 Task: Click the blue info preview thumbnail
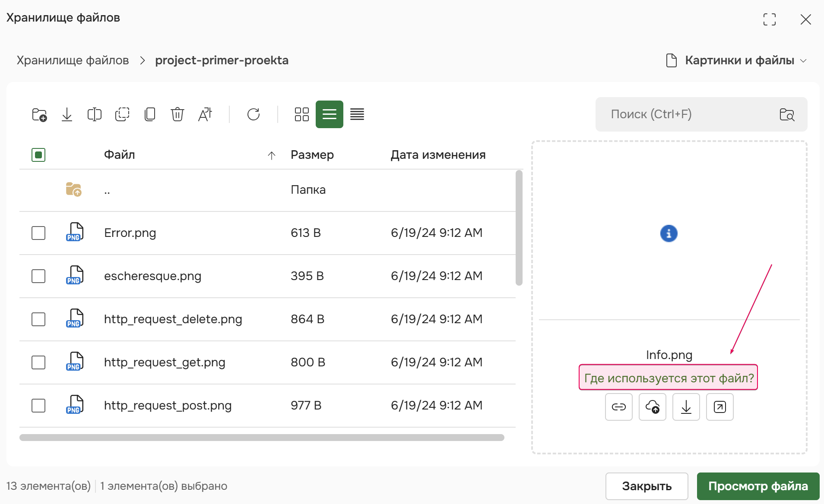(x=669, y=233)
